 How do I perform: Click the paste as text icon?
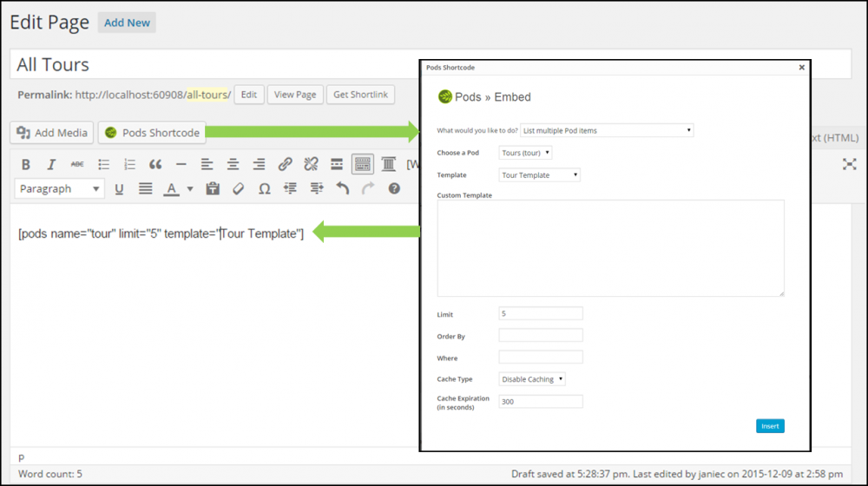point(213,188)
